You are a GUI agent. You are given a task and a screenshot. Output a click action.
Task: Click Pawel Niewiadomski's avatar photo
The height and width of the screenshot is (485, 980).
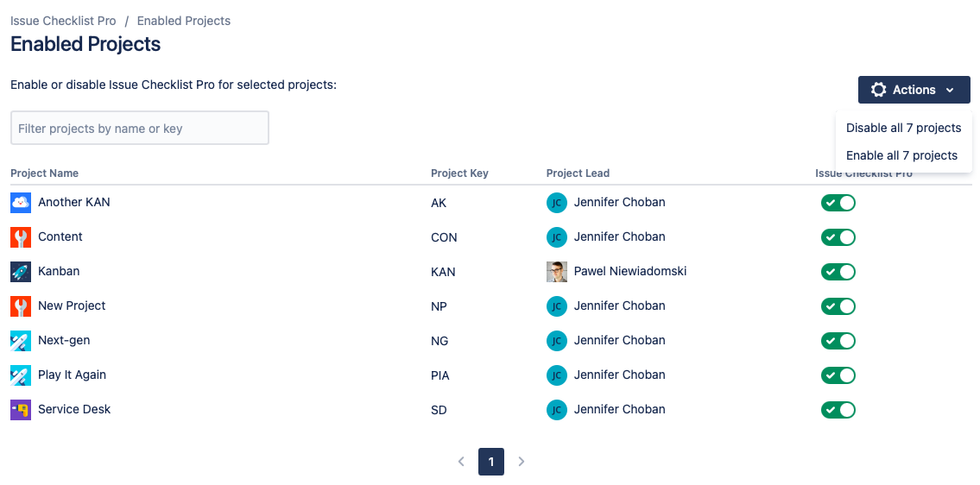[557, 272]
